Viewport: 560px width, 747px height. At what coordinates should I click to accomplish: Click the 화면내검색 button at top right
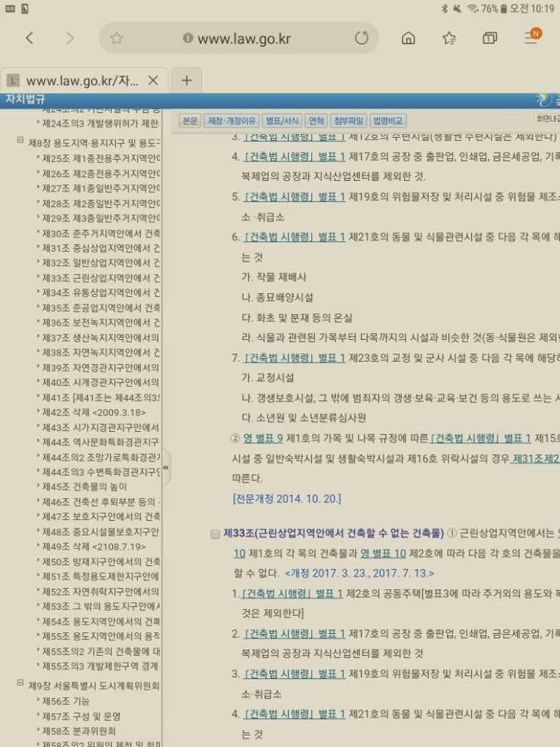548,118
